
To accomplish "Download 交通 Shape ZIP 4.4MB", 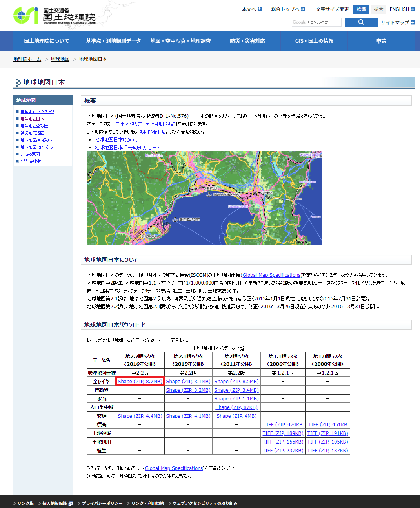I will [x=140, y=416].
